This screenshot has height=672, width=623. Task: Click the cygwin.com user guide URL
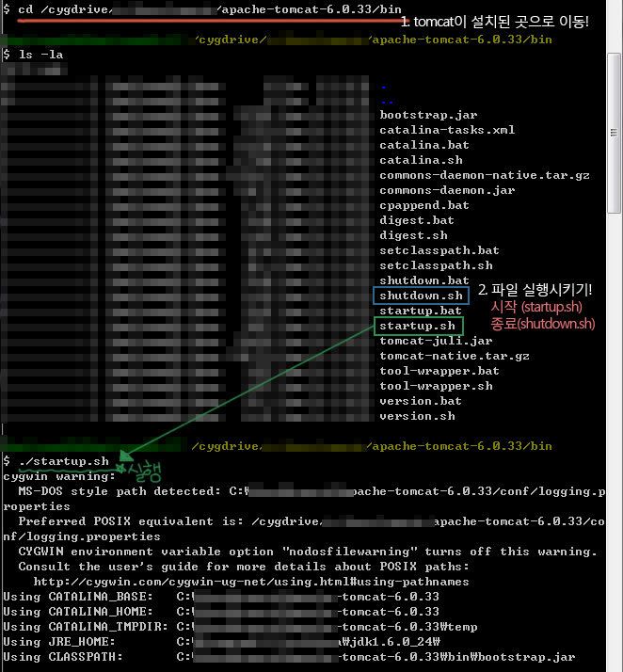(x=251, y=582)
